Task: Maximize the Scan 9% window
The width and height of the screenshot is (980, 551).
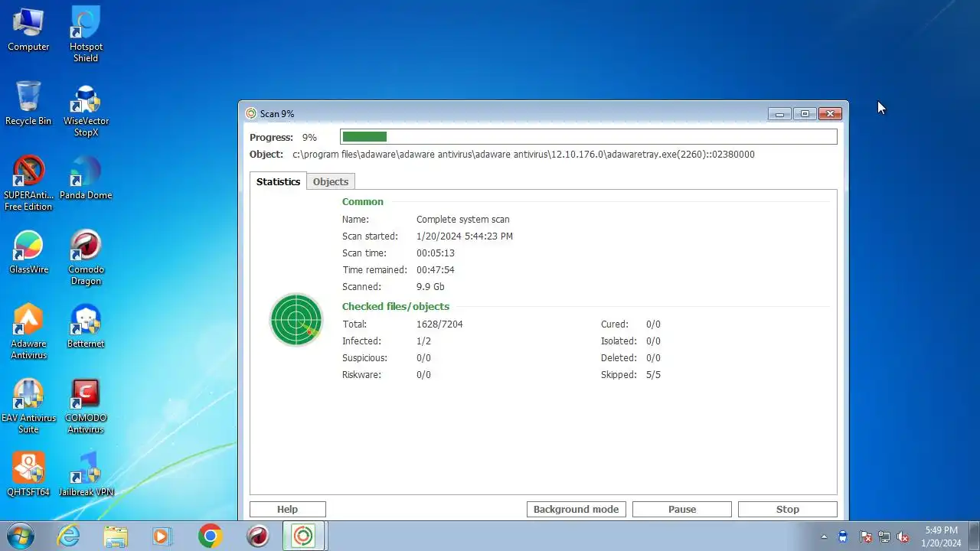Action: pos(805,114)
